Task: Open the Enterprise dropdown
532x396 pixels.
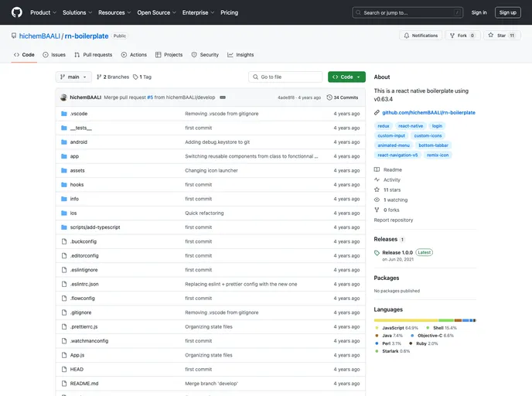Action: point(198,12)
